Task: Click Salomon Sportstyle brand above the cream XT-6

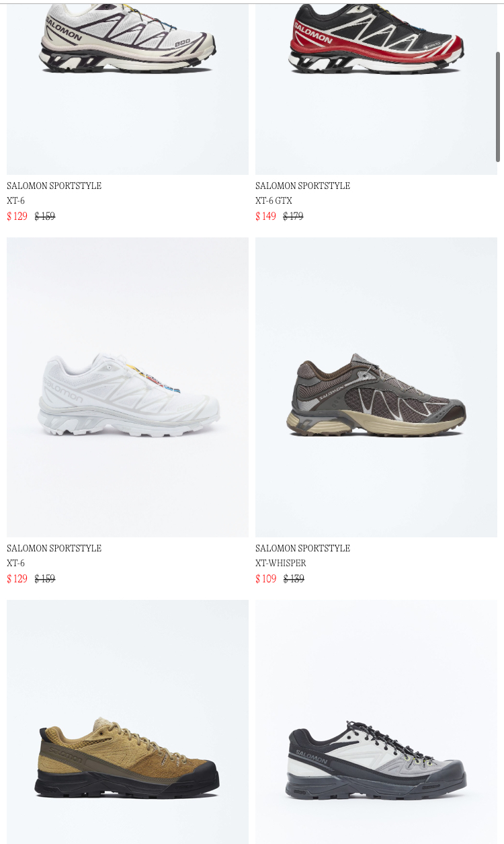Action: click(x=54, y=186)
